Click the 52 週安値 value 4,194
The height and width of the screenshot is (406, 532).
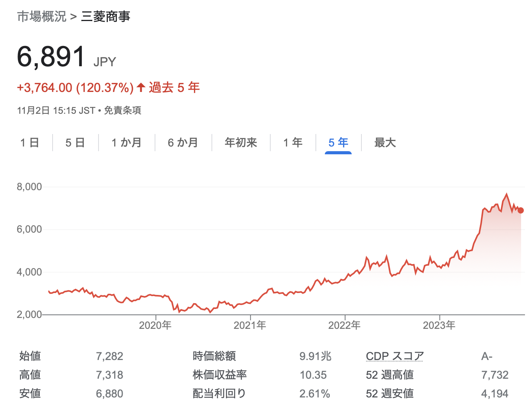[x=495, y=394]
